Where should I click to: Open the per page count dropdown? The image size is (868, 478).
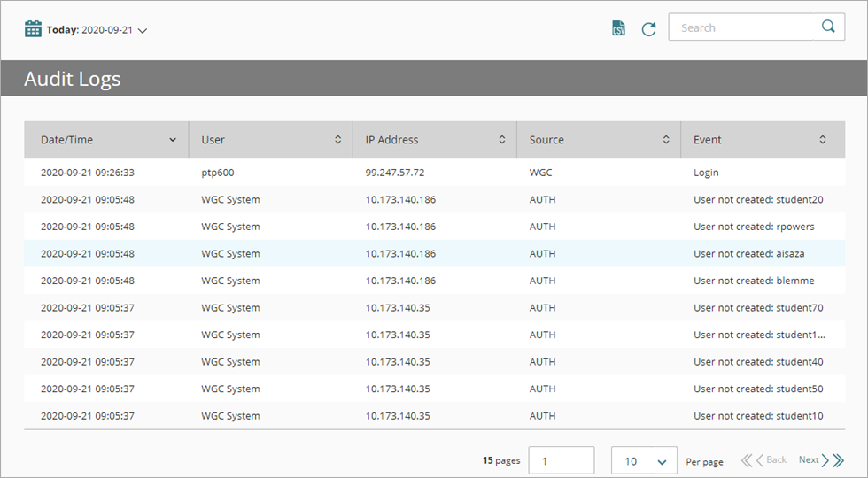tap(644, 461)
